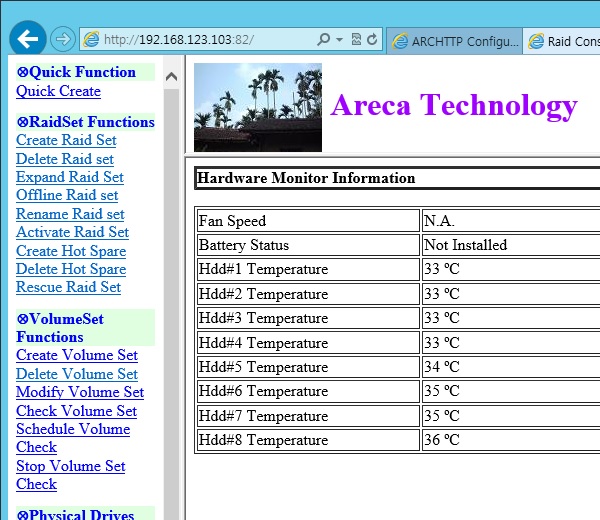The width and height of the screenshot is (600, 520).
Task: Open the Delete Hot Spare link
Action: coord(71,269)
